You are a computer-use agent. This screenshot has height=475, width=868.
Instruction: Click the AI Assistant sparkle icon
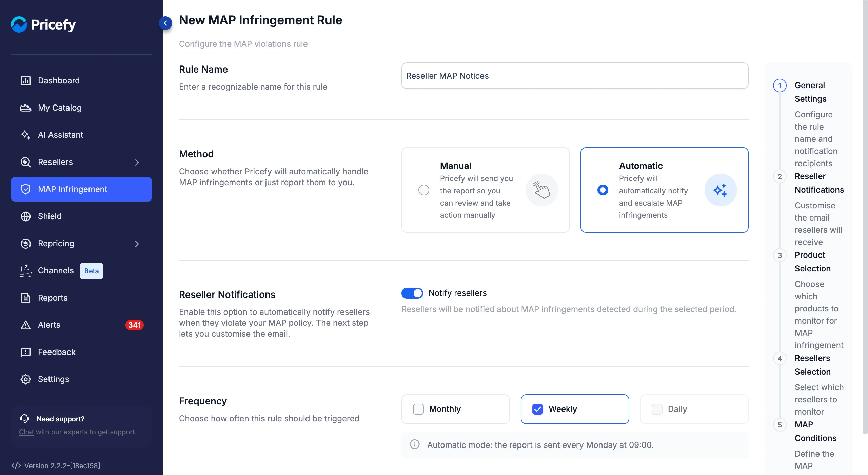tap(26, 135)
